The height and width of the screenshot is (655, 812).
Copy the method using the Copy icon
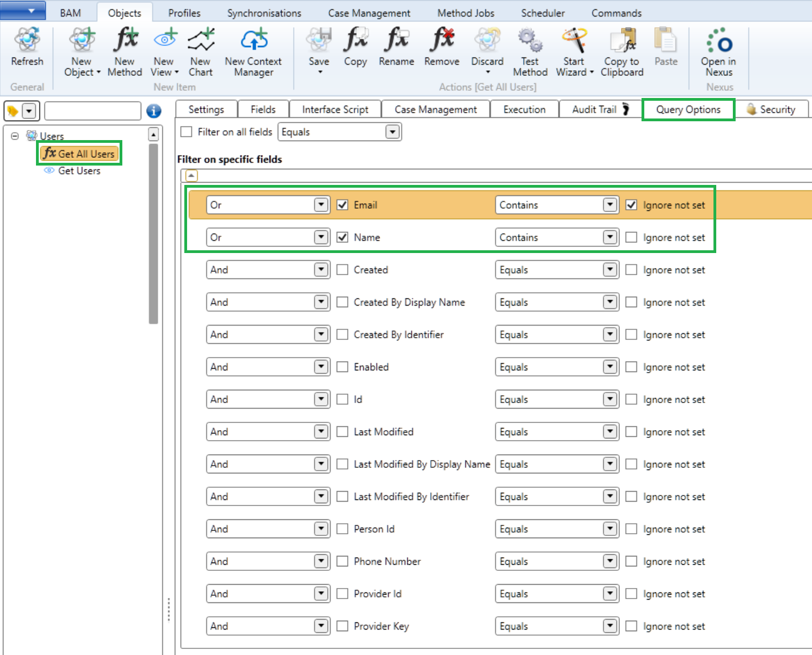(355, 39)
